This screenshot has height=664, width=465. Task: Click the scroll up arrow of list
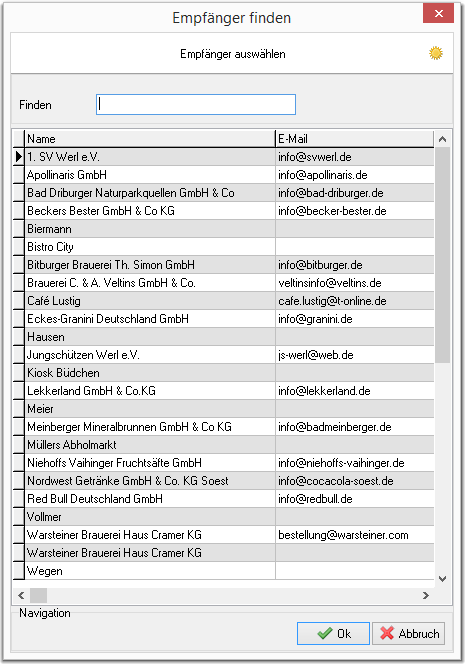[443, 139]
